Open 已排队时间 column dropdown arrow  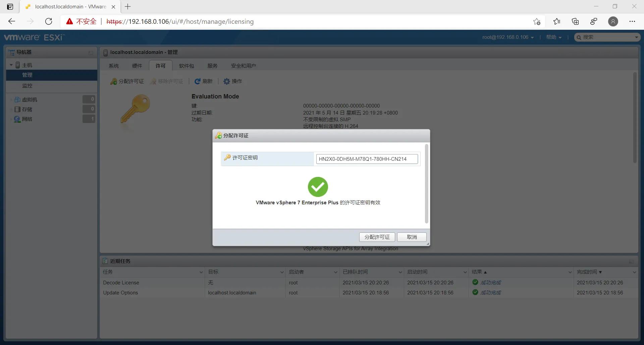[x=400, y=272]
